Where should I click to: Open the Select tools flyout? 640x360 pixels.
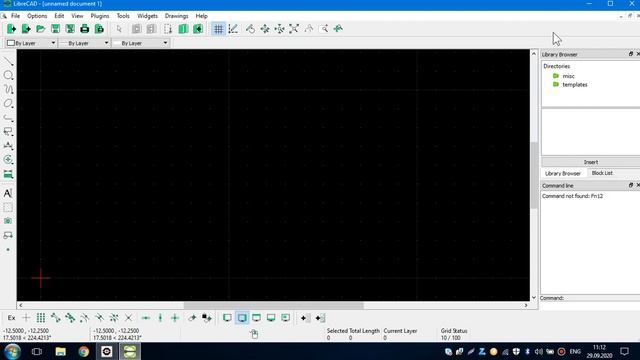[x=8, y=132]
